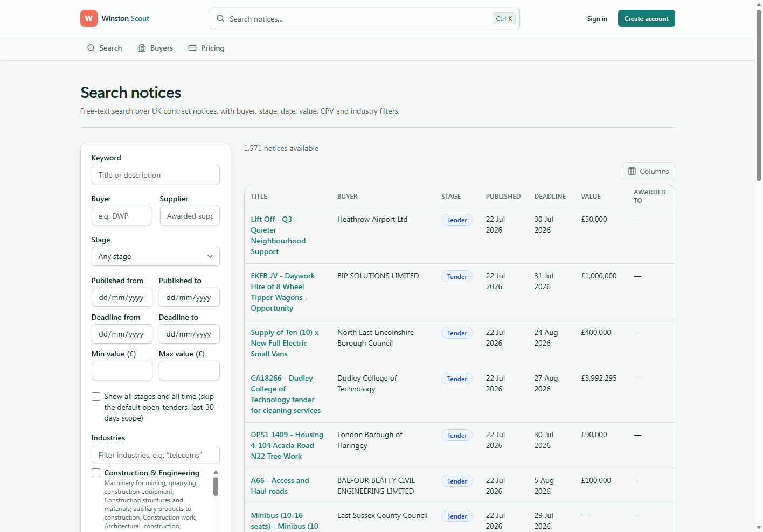
Task: Click Tender badge in BIP SOLUTIONS row
Action: pyautogui.click(x=457, y=276)
